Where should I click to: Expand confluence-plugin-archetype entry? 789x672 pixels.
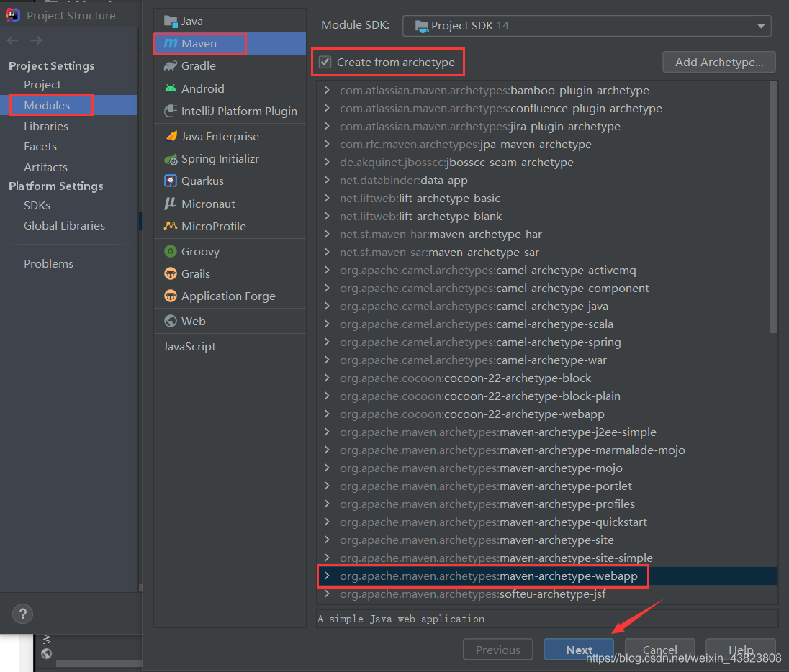(327, 108)
